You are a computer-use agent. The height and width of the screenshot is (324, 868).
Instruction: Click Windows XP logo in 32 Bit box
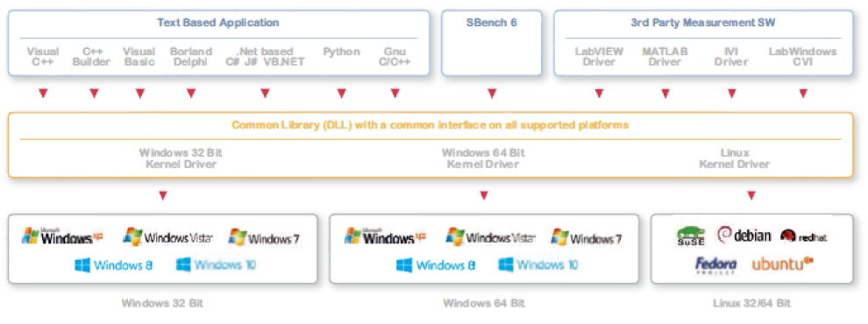[x=62, y=236]
